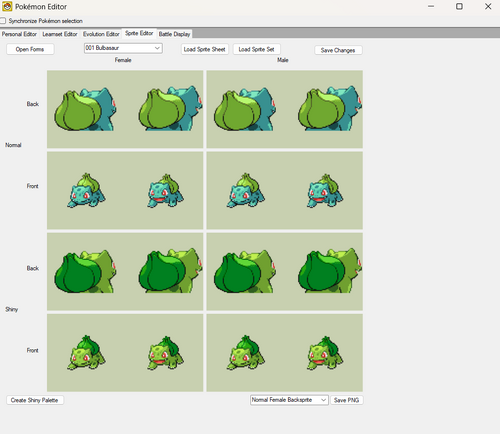Screen dimensions: 500x434
Task: Select the Normal Male Back sprite panel
Action: (x=285, y=109)
